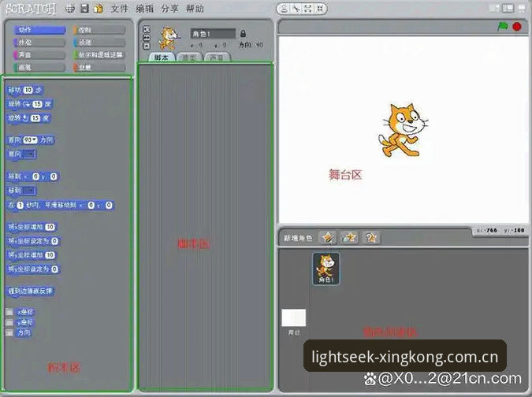
Task: Select the stamp duplicate tool icon
Action: (285, 9)
